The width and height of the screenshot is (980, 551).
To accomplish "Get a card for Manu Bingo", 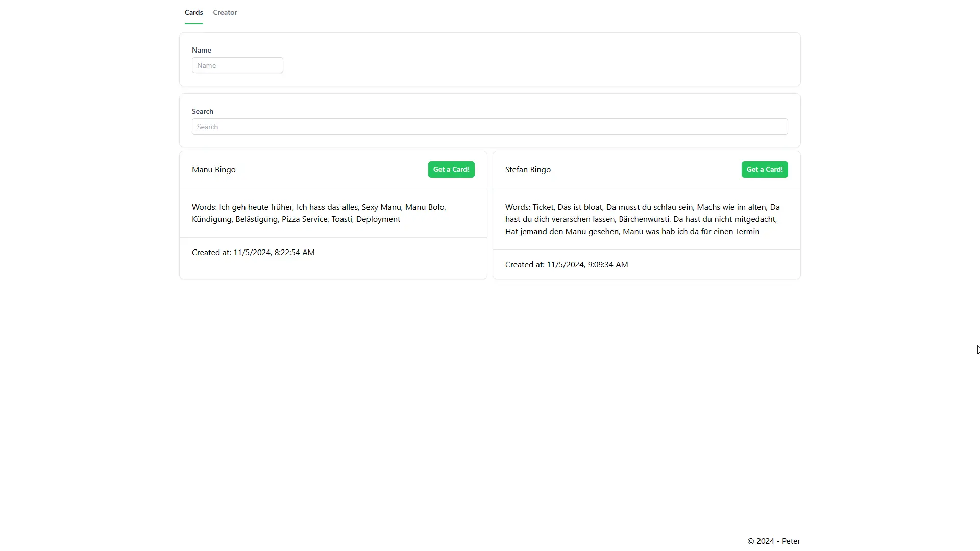I will point(451,169).
